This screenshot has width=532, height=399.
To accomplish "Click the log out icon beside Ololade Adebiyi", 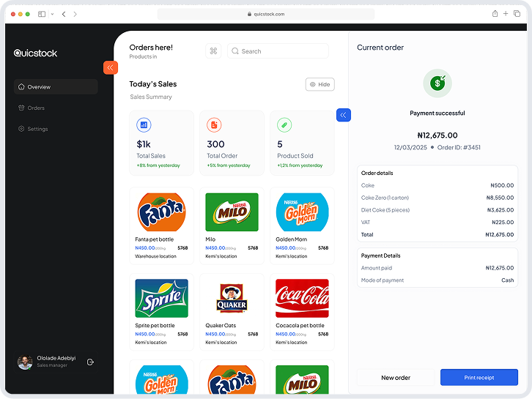I will (x=90, y=362).
